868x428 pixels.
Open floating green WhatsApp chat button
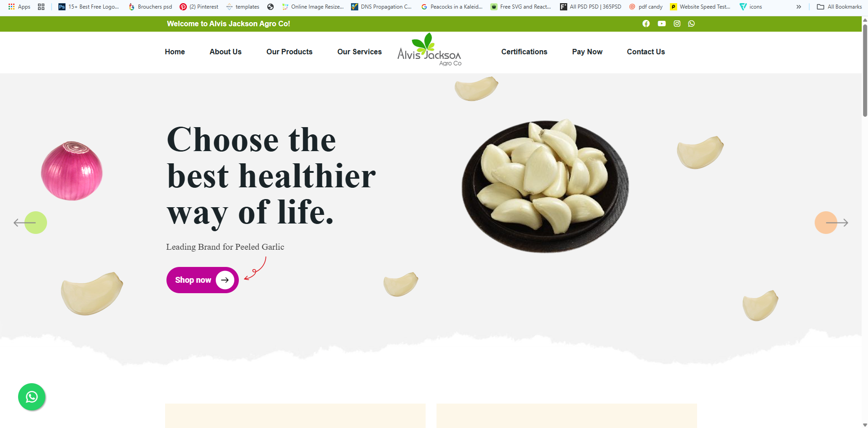[32, 397]
